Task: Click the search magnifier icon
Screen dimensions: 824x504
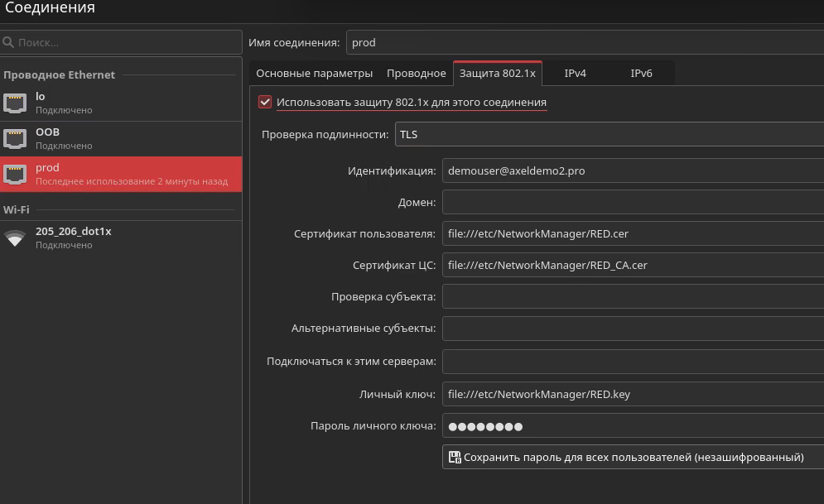Action: tap(9, 42)
